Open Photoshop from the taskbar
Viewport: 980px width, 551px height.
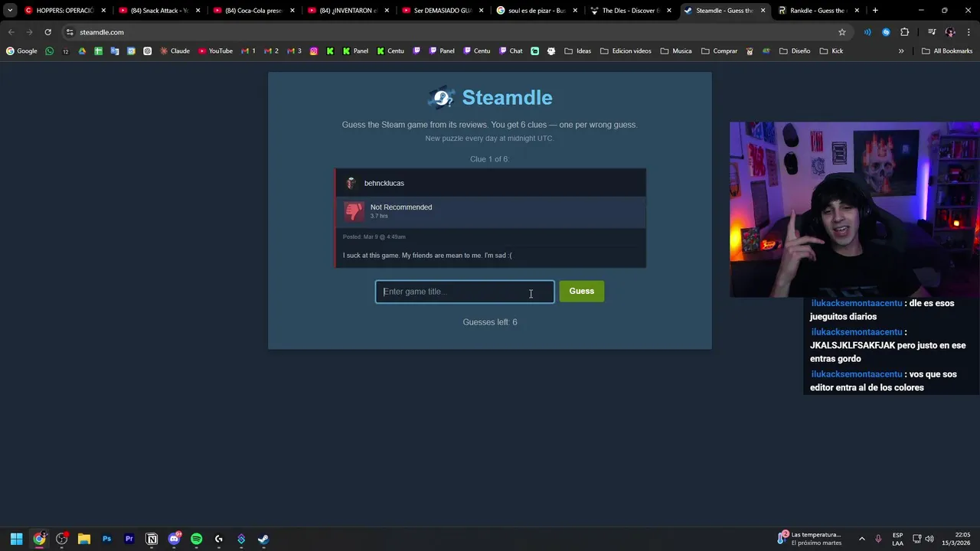pyautogui.click(x=106, y=539)
